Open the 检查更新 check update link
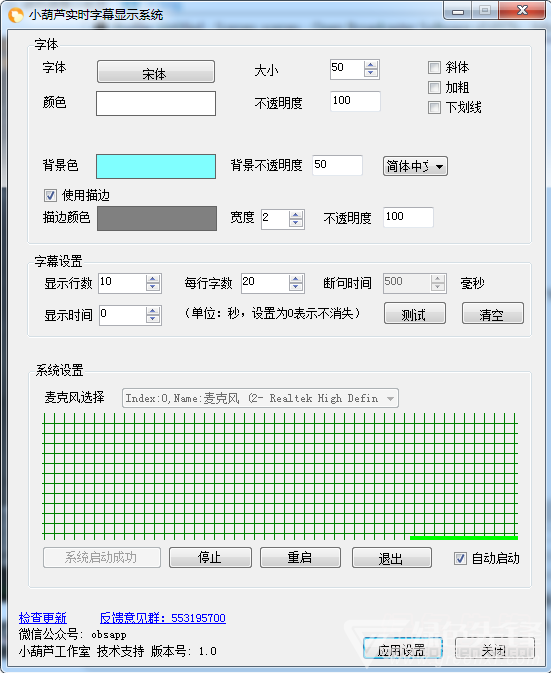Screen dimensions: 551x673 point(42,618)
